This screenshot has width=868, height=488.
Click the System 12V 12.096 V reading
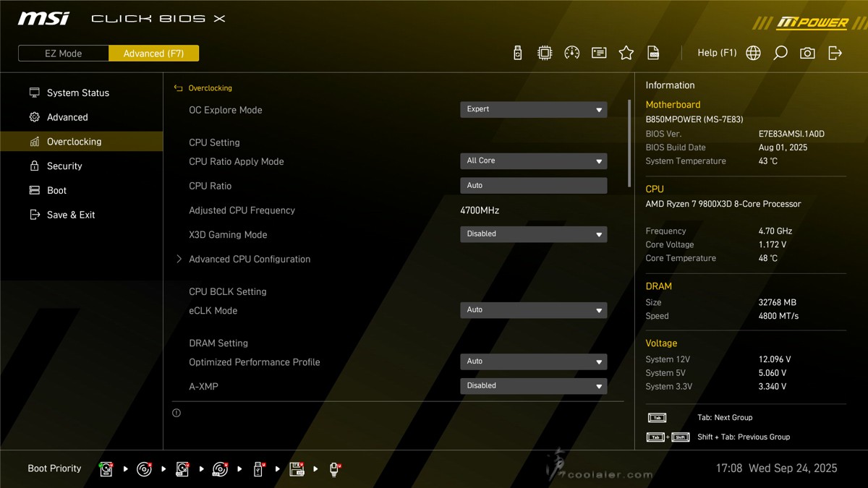pos(775,359)
